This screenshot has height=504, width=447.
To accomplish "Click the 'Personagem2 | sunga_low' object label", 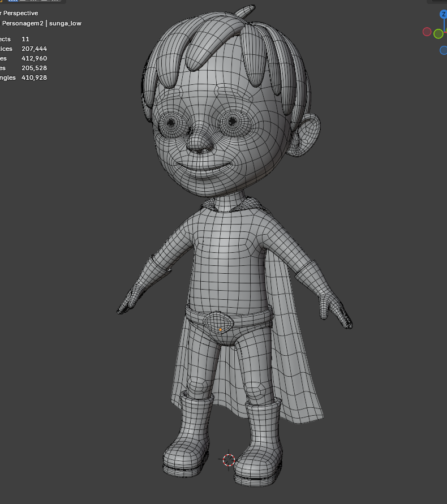I will click(42, 23).
